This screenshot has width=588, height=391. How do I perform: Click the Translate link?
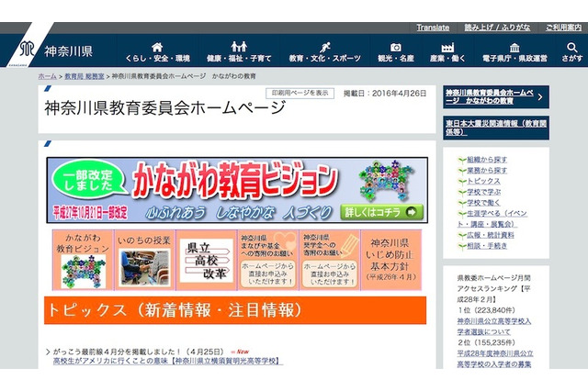433,28
